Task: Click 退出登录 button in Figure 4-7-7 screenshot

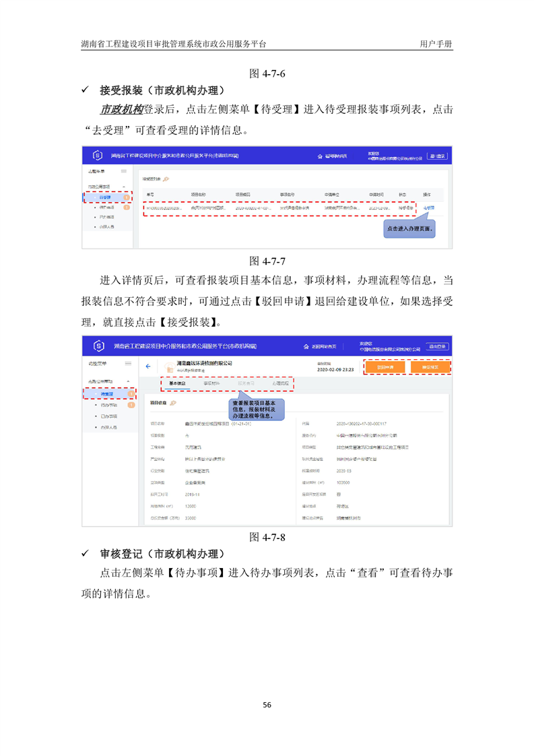Action: [x=437, y=156]
